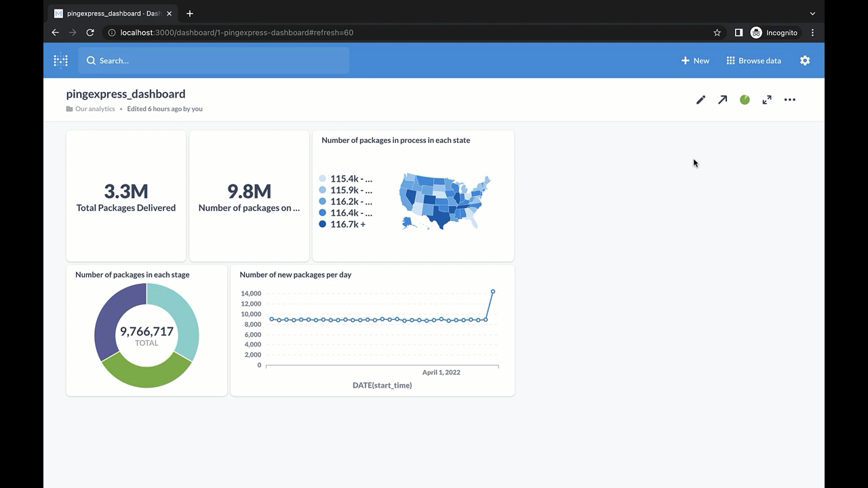The image size is (868, 488).
Task: Click the + New button
Action: pyautogui.click(x=694, y=60)
